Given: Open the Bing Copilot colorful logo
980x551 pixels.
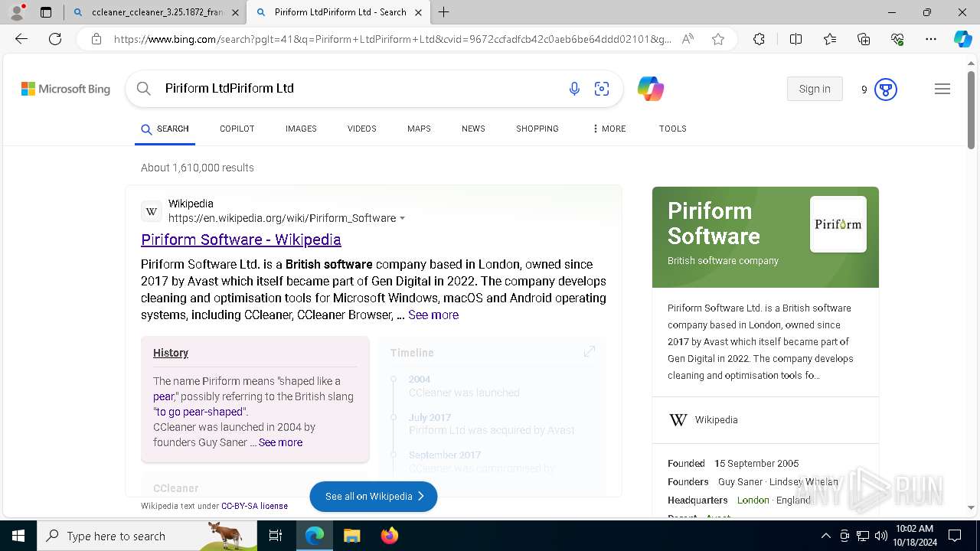Looking at the screenshot, I should tap(651, 89).
